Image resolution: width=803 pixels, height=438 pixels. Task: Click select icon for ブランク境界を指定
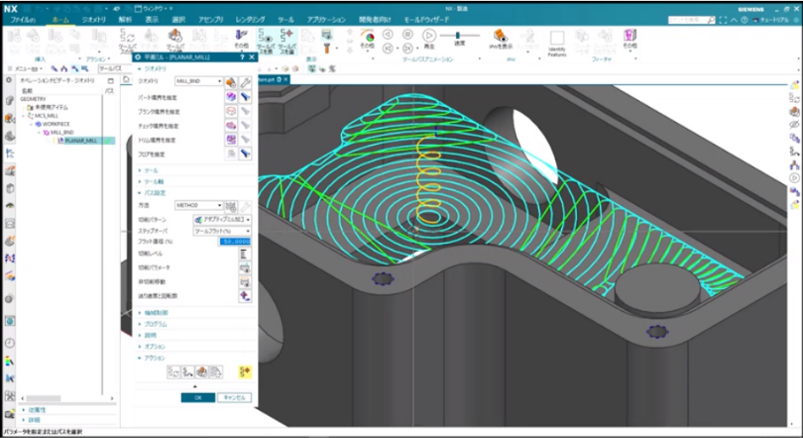click(x=231, y=111)
